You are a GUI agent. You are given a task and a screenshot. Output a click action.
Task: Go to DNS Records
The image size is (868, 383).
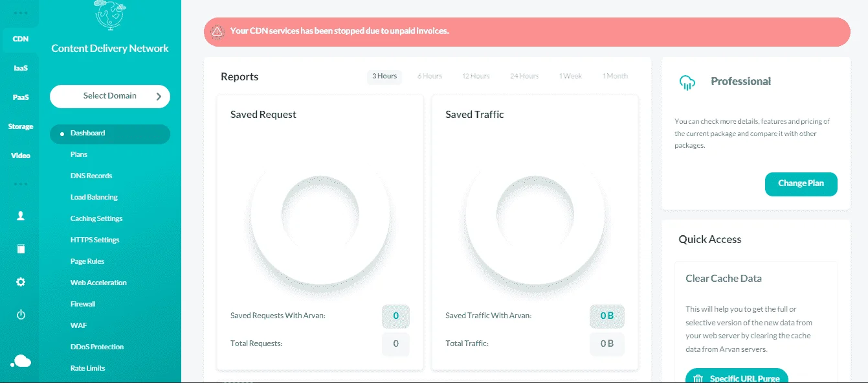tap(91, 176)
